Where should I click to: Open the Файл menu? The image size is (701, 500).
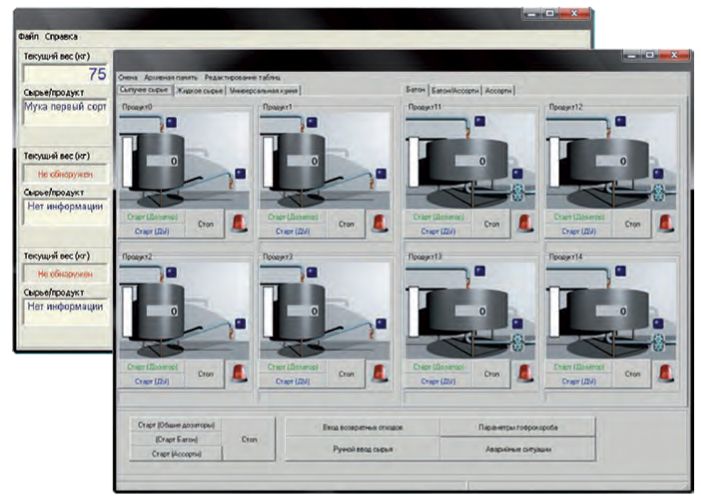28,37
